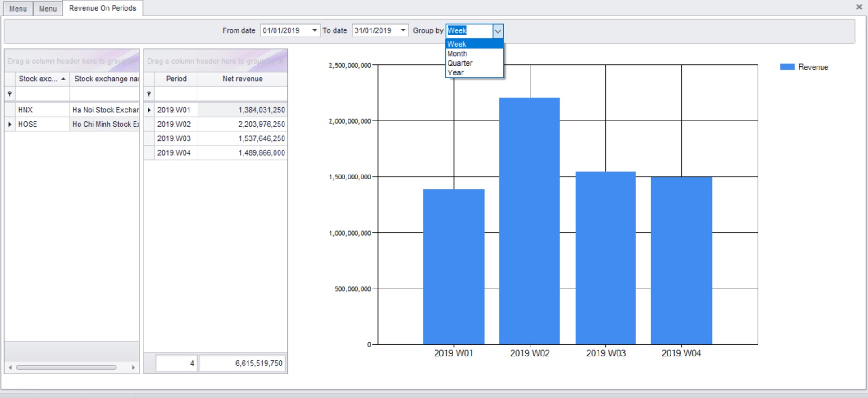Open the To date calendar dropdown
This screenshot has height=398, width=868.
coord(403,31)
